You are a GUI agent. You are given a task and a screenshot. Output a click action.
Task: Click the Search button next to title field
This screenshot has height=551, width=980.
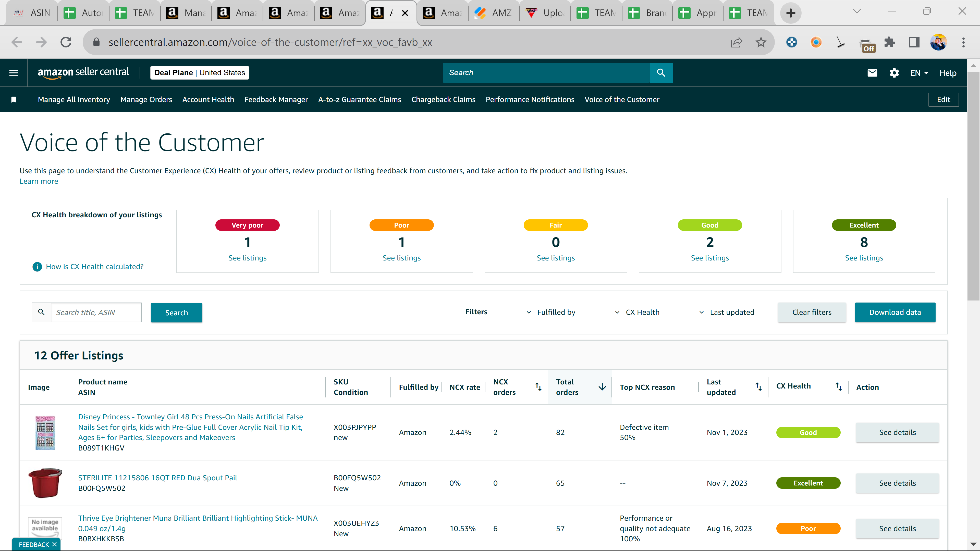pyautogui.click(x=177, y=312)
